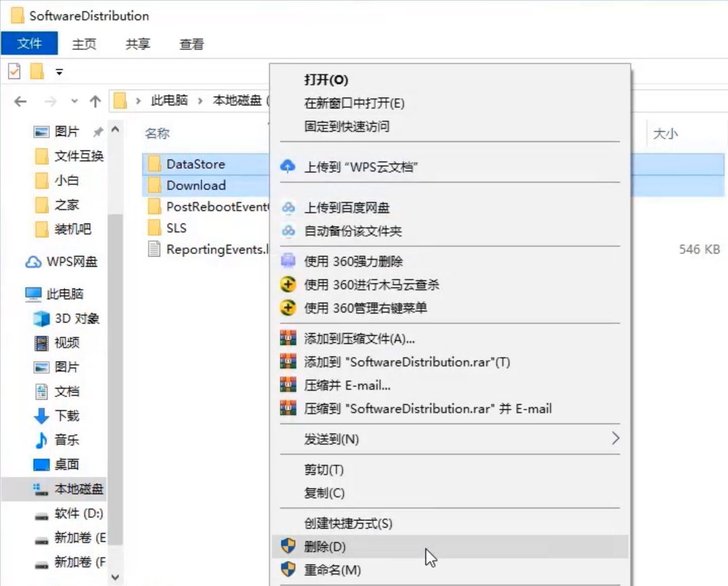Click the 360 force delete icon

[288, 261]
